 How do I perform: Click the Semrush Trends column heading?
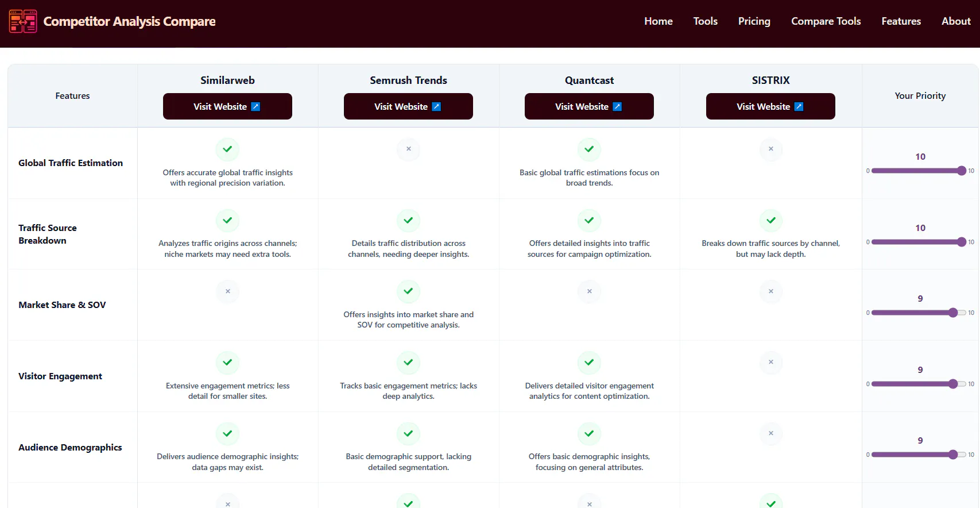point(408,80)
